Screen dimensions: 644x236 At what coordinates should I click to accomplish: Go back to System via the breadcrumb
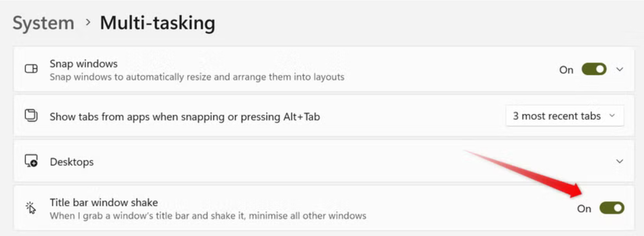point(43,23)
